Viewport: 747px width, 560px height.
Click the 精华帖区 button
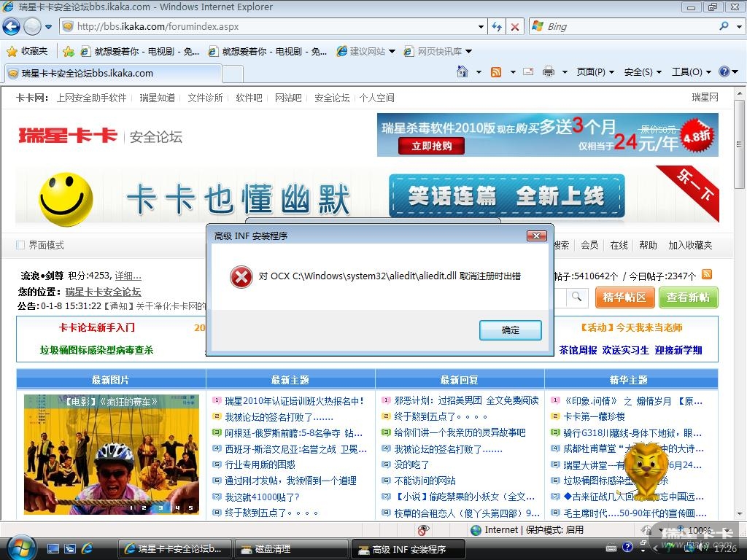tap(624, 297)
